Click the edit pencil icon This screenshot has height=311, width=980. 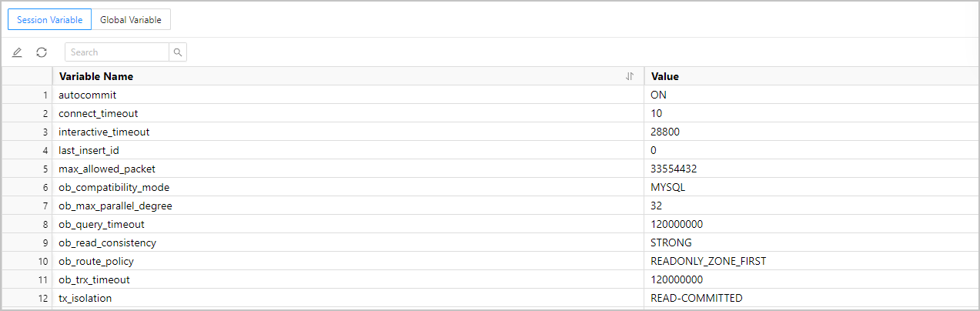click(17, 52)
